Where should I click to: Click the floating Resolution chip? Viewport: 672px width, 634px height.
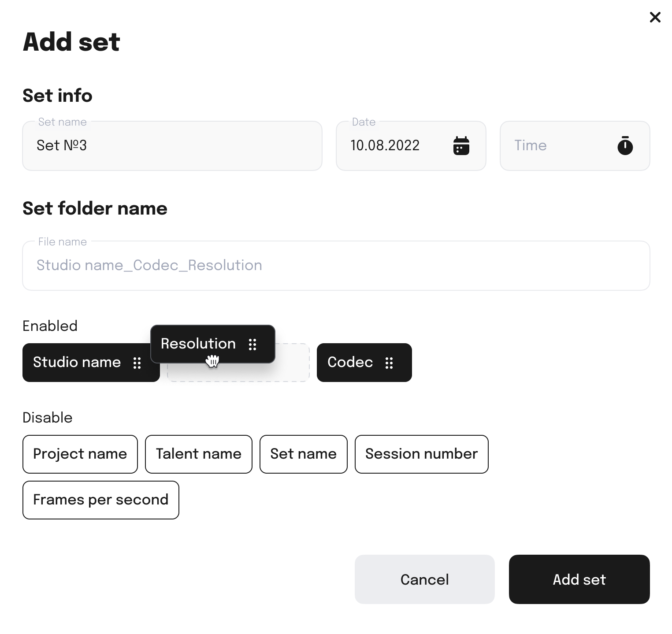pos(213,344)
